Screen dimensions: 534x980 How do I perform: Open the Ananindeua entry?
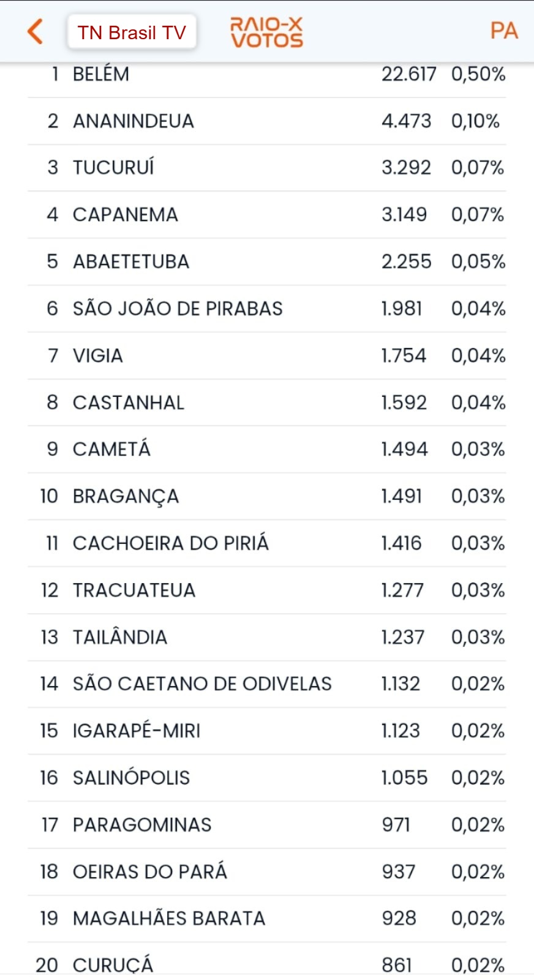click(x=267, y=121)
